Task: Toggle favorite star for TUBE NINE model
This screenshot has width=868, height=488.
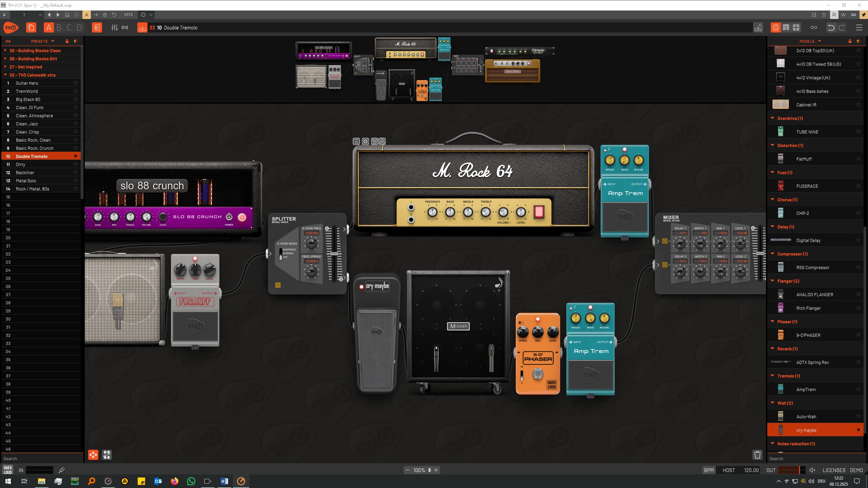Action: (x=859, y=131)
